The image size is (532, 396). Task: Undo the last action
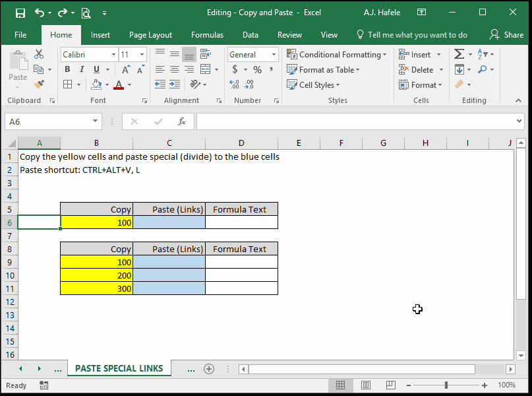click(40, 13)
